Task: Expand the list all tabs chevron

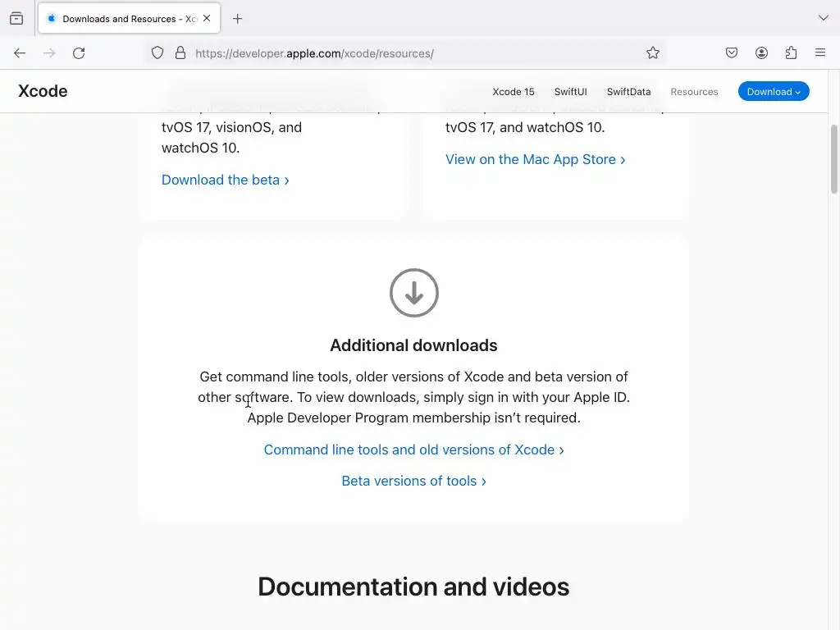Action: point(824,18)
